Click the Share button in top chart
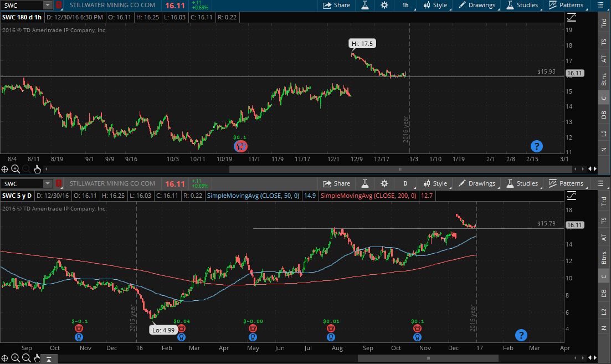The width and height of the screenshot is (611, 364). point(336,5)
